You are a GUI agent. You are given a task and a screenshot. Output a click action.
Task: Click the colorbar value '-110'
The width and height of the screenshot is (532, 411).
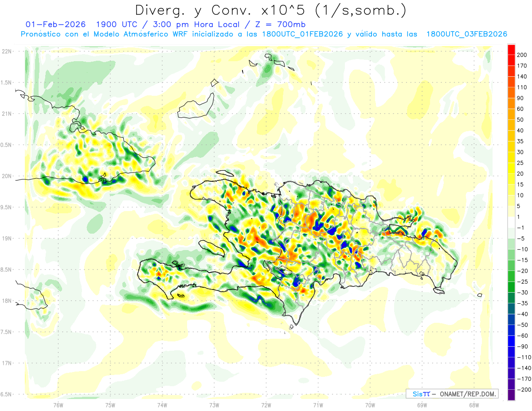click(x=524, y=357)
